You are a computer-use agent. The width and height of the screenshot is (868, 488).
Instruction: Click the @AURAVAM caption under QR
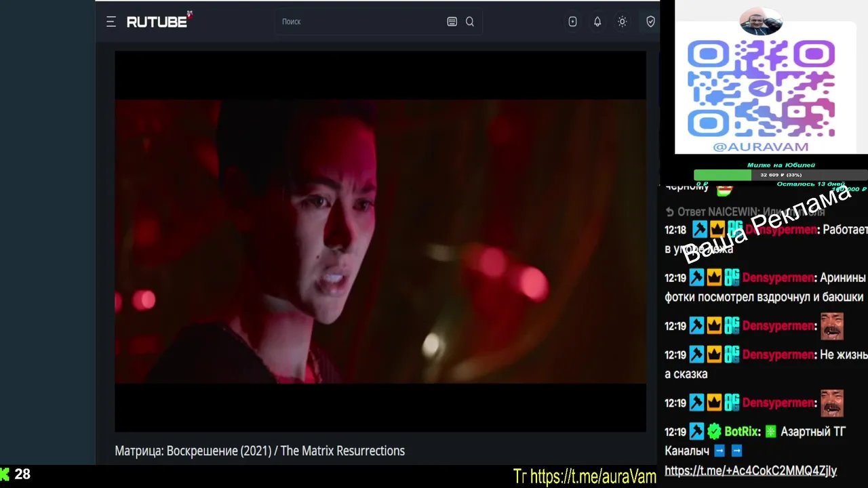tap(761, 146)
